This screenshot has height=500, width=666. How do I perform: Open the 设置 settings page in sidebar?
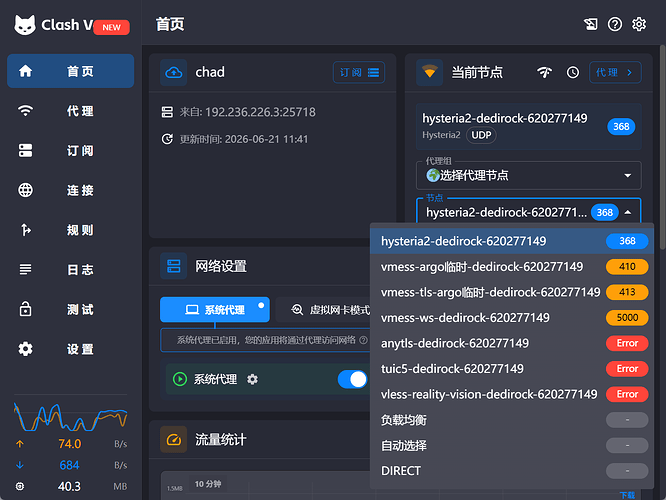[x=71, y=349]
